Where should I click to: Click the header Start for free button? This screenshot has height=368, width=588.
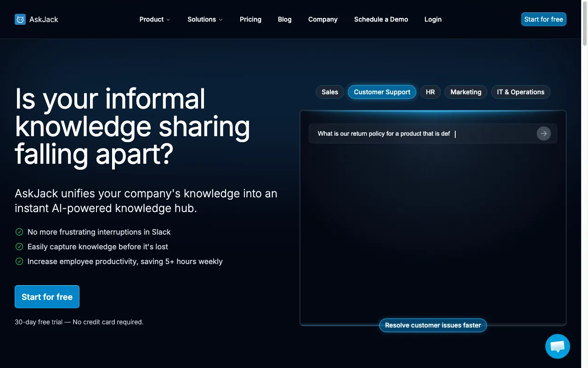coord(544,19)
